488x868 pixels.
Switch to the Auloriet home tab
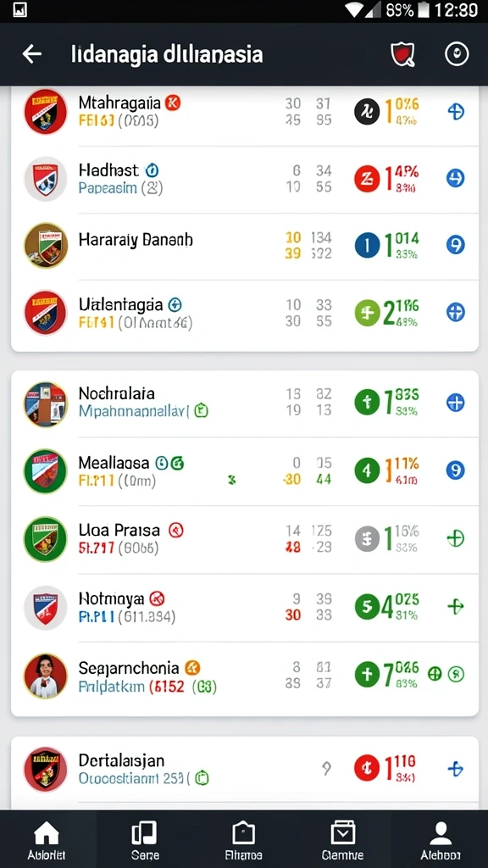(x=47, y=840)
